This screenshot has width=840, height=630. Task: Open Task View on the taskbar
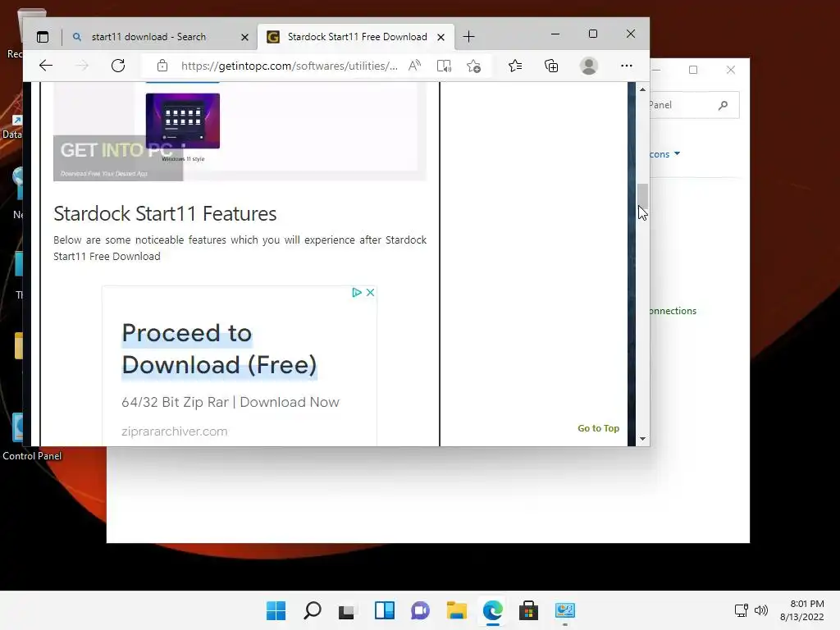pyautogui.click(x=347, y=610)
